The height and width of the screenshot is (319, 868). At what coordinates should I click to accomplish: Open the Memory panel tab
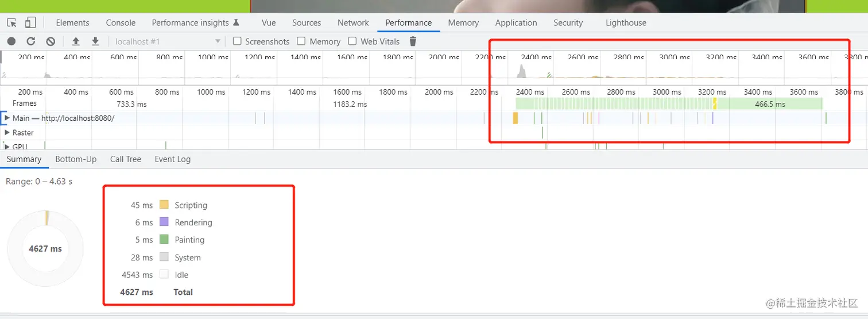point(463,23)
